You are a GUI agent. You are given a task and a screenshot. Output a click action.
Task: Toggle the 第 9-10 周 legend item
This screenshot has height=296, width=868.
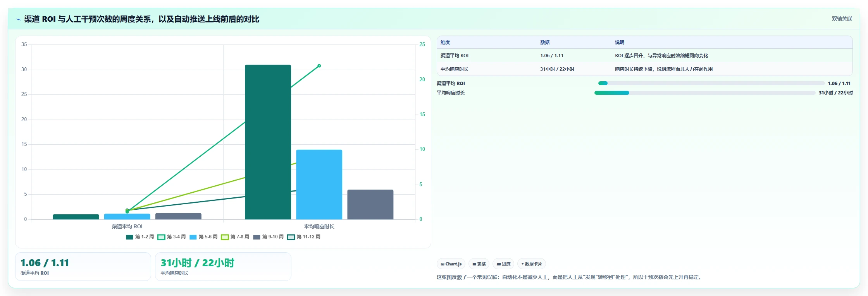269,237
